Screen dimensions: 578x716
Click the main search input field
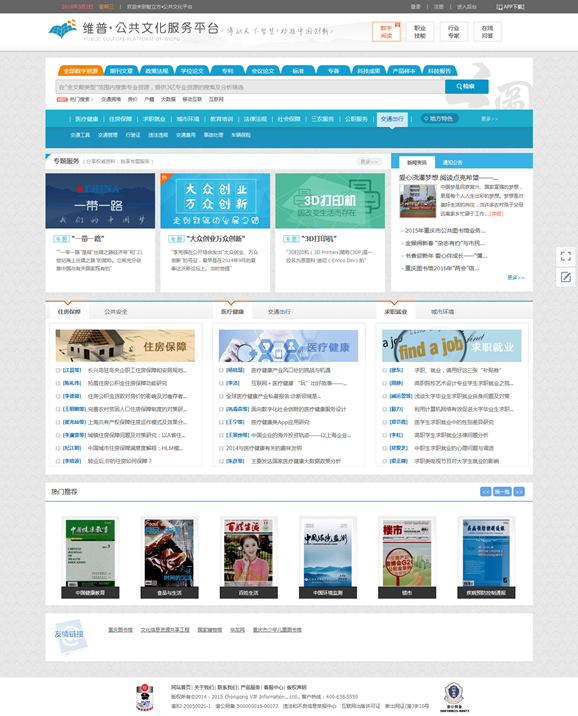(x=250, y=87)
